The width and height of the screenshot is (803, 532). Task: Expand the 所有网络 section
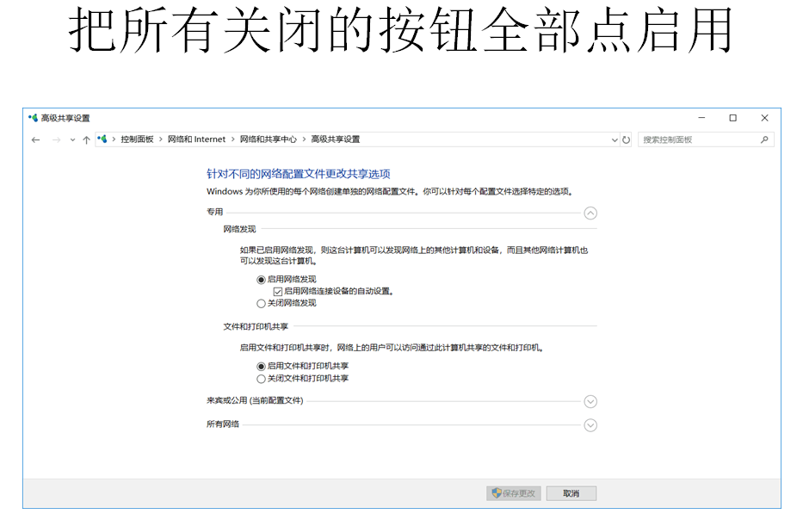click(x=590, y=425)
